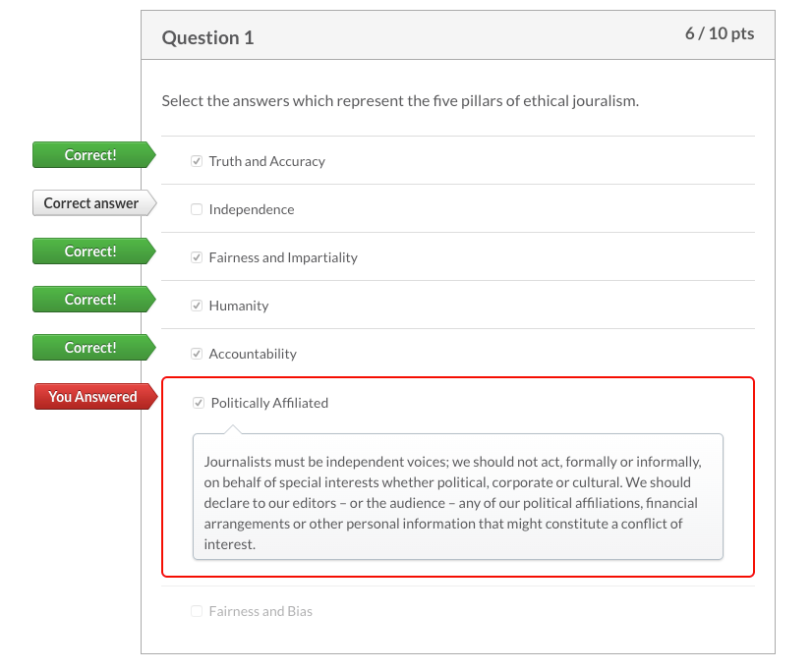
Task: Check the Fairness and Bias checkbox
Action: tap(197, 611)
